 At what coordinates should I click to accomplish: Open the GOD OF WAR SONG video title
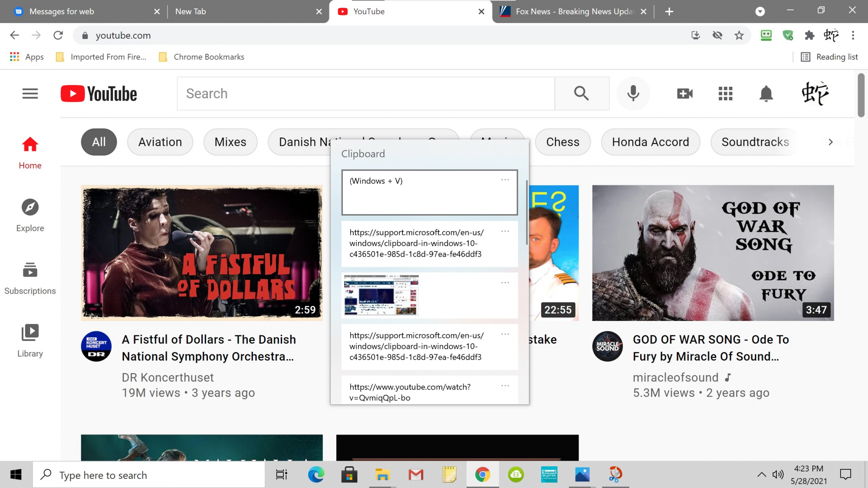[711, 348]
